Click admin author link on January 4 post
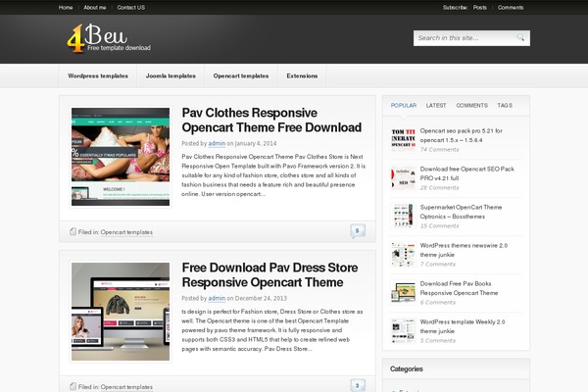This screenshot has width=588, height=392. [217, 143]
